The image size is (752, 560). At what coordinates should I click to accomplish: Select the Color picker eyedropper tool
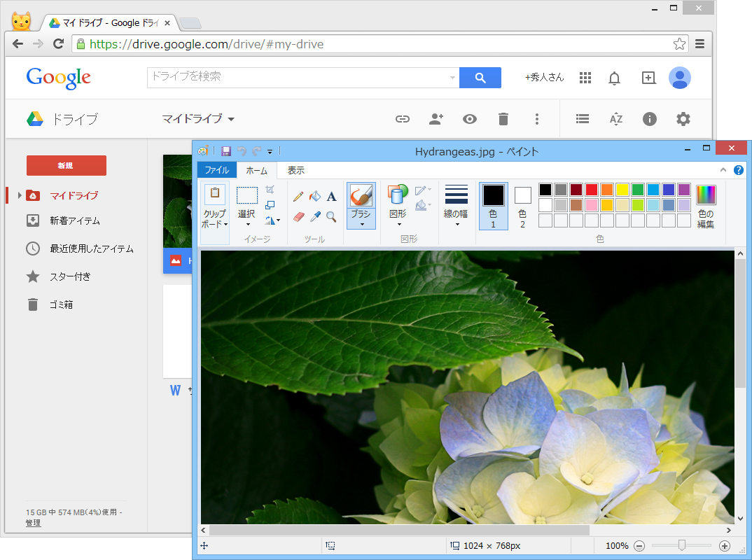click(x=315, y=217)
